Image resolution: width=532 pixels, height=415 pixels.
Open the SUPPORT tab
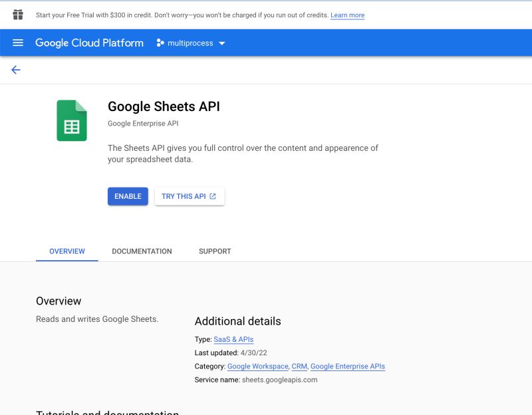(215, 251)
